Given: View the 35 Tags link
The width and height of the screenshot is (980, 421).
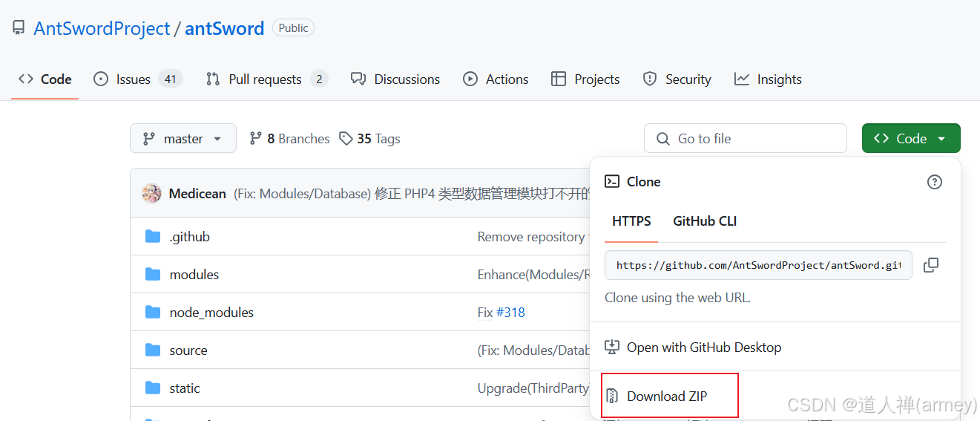Looking at the screenshot, I should (x=369, y=138).
